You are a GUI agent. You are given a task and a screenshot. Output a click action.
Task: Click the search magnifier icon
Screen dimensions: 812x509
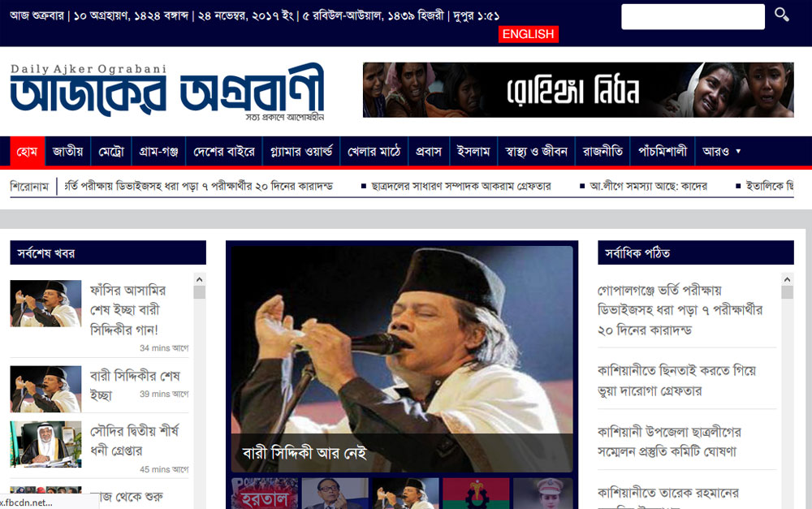[781, 15]
